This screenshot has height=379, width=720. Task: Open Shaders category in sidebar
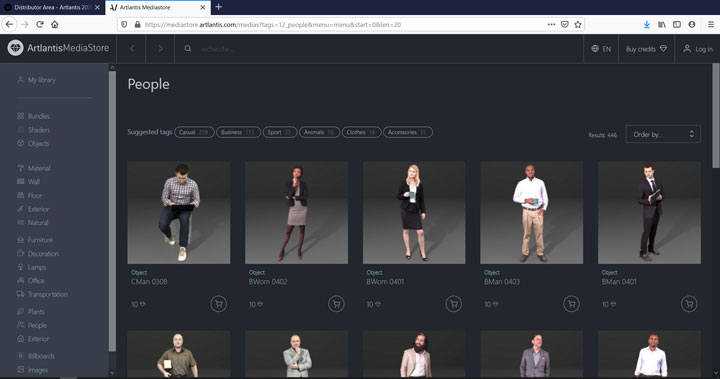(33, 130)
